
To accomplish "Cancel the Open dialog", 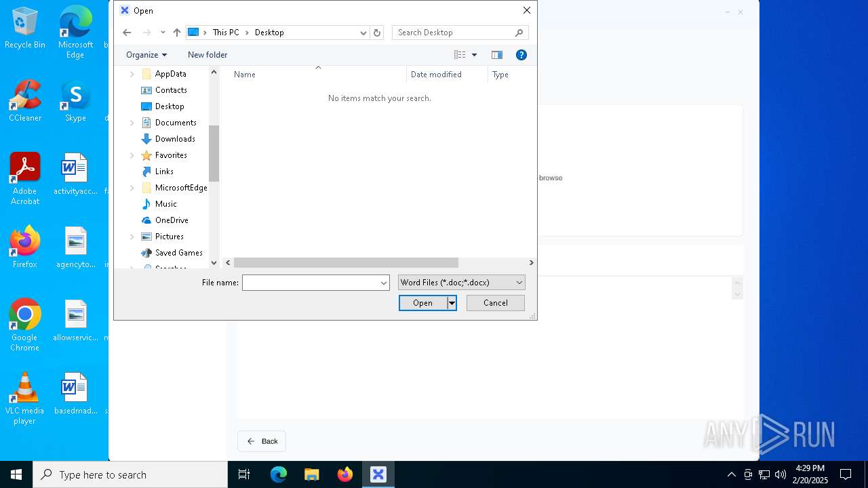I will (x=496, y=303).
